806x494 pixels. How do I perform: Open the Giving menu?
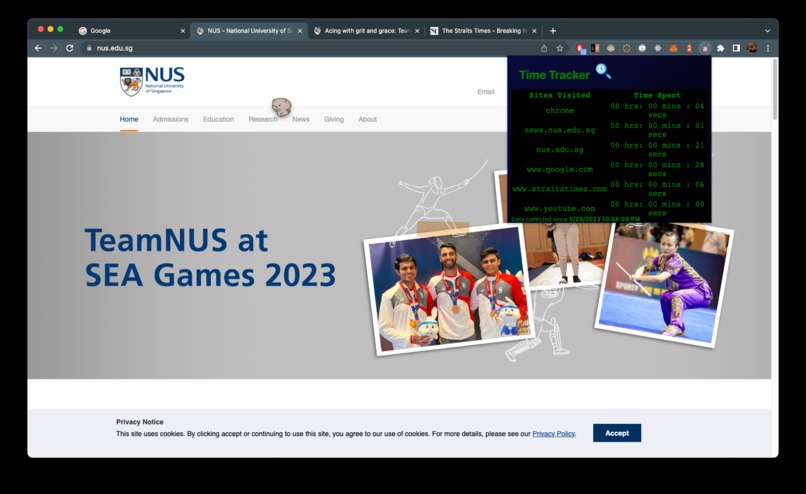pyautogui.click(x=334, y=119)
